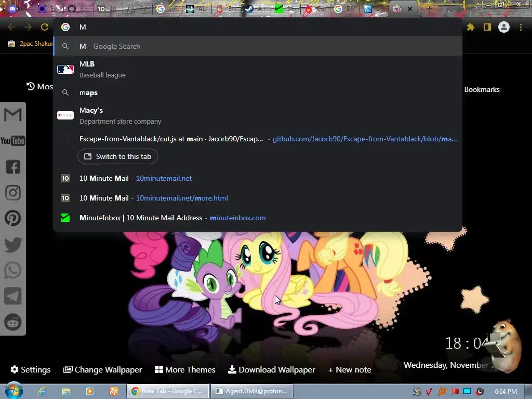Click Download Wallpaper

[x=271, y=369]
